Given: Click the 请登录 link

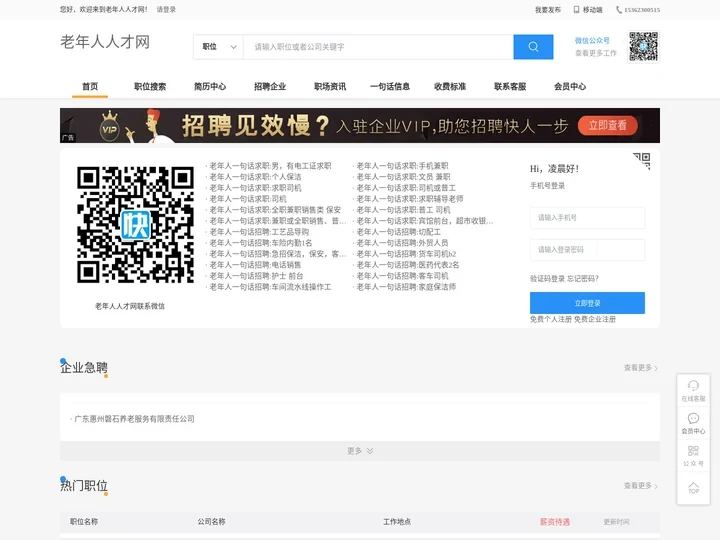Looking at the screenshot, I should [166, 9].
